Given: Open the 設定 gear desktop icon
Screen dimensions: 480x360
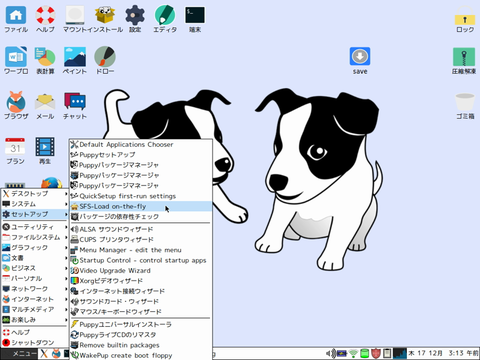Looking at the screenshot, I should point(135,16).
